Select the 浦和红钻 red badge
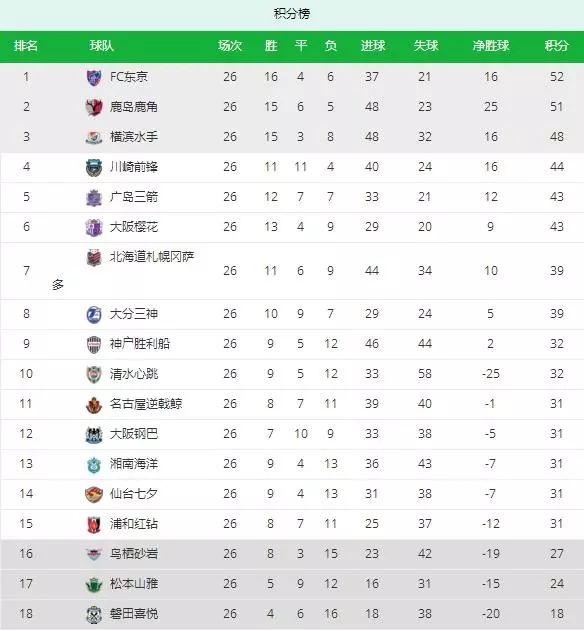The height and width of the screenshot is (631, 584). [x=94, y=525]
